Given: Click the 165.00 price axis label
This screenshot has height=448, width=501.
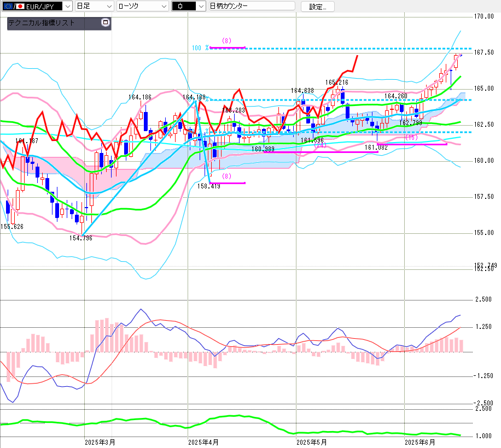Looking at the screenshot, I should point(483,89).
